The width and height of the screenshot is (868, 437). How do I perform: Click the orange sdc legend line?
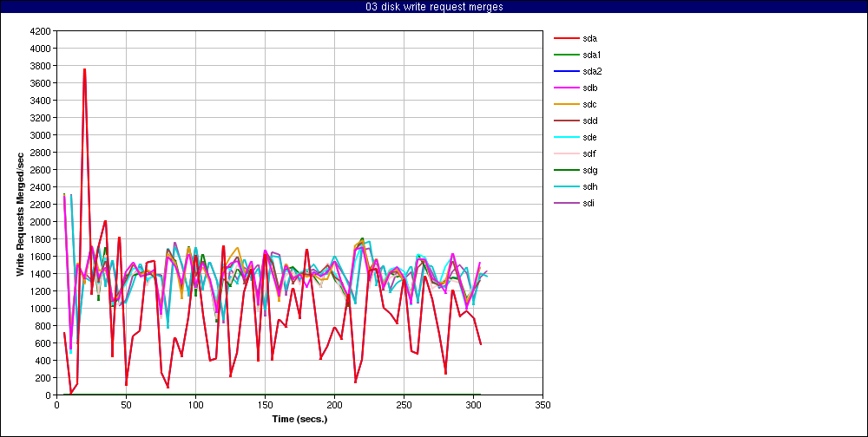coord(566,105)
